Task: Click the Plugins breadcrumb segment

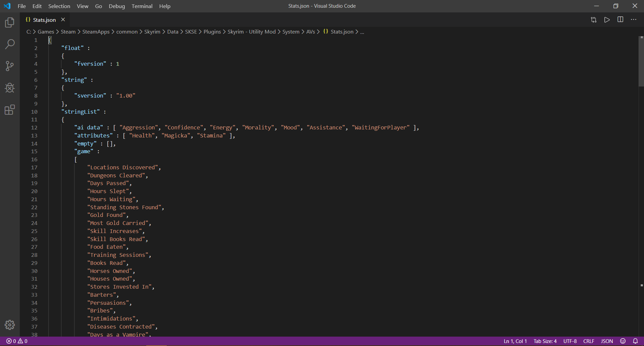Action: tap(212, 32)
